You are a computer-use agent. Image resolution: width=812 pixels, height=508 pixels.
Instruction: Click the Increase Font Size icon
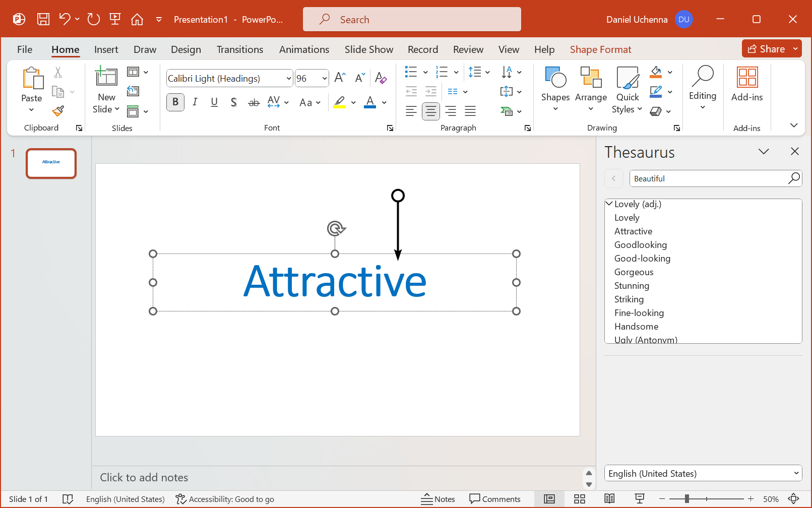pos(340,78)
